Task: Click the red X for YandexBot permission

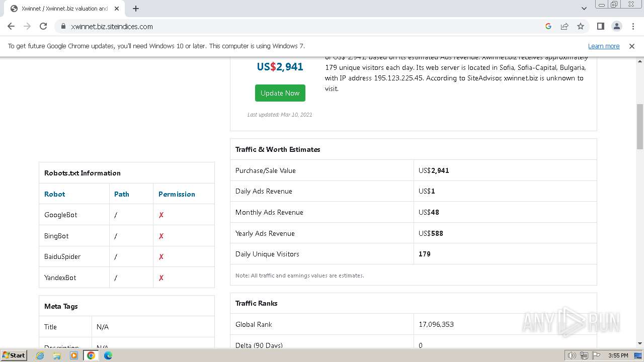Action: 161,278
